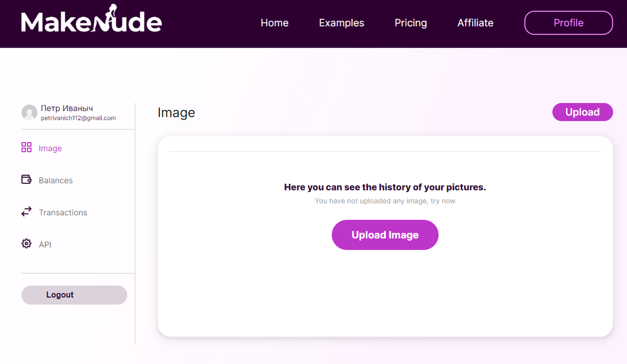The image size is (627, 364).
Task: Click the Logout button in sidebar
Action: (x=74, y=295)
